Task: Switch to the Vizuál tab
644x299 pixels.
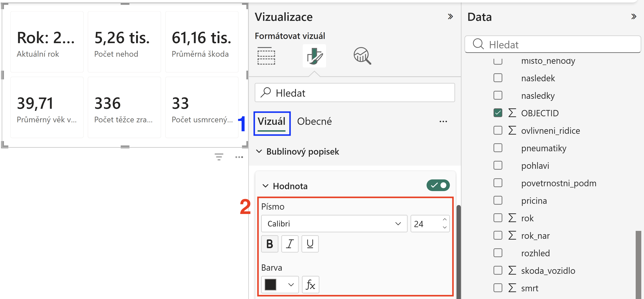Action: point(272,121)
